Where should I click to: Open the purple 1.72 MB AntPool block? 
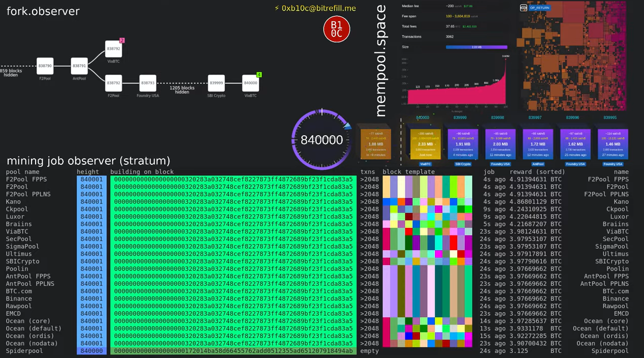coord(538,144)
